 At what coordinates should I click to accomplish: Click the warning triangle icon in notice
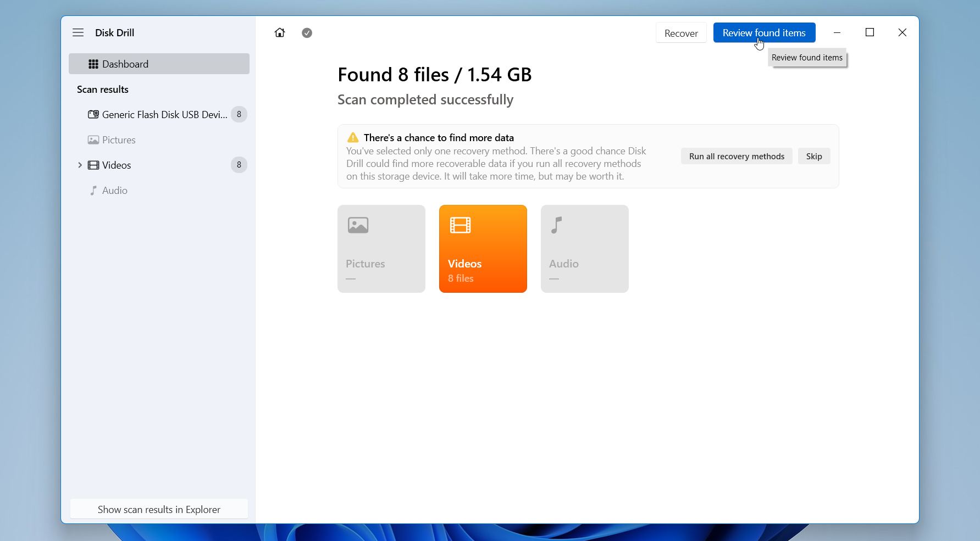coord(353,137)
